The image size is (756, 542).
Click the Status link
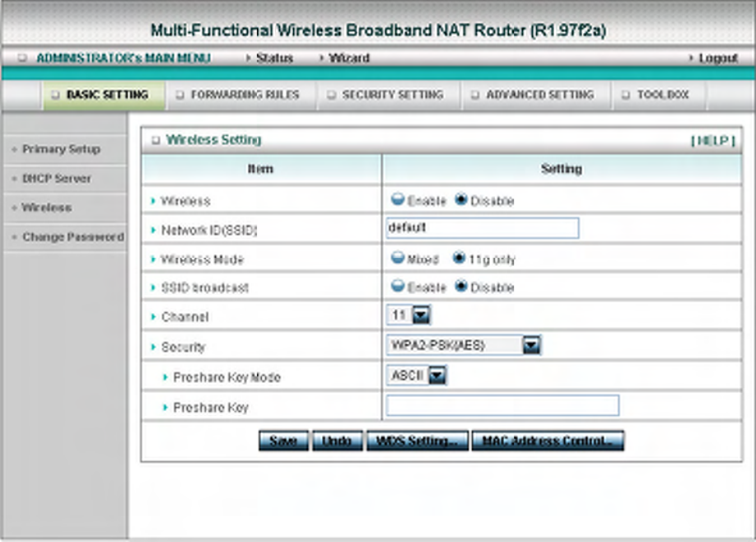coord(274,58)
